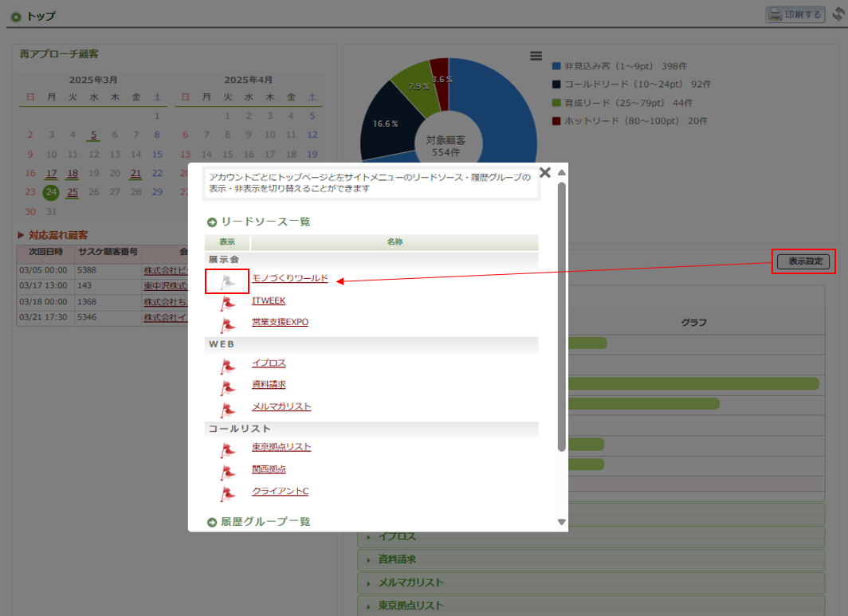Click the green arrow icon beside 履歴グループ一覧
The image size is (848, 616).
212,522
